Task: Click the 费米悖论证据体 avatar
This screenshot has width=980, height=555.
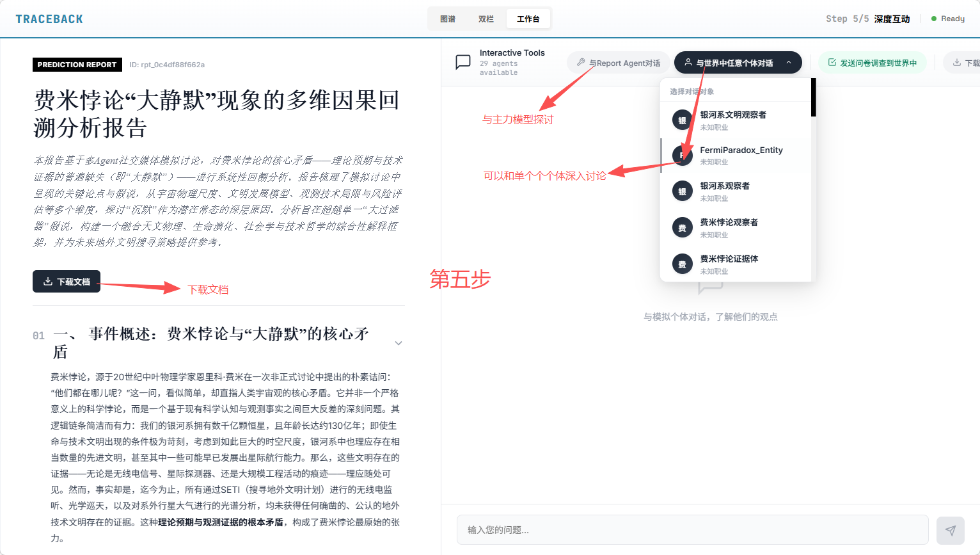Action: pos(682,263)
